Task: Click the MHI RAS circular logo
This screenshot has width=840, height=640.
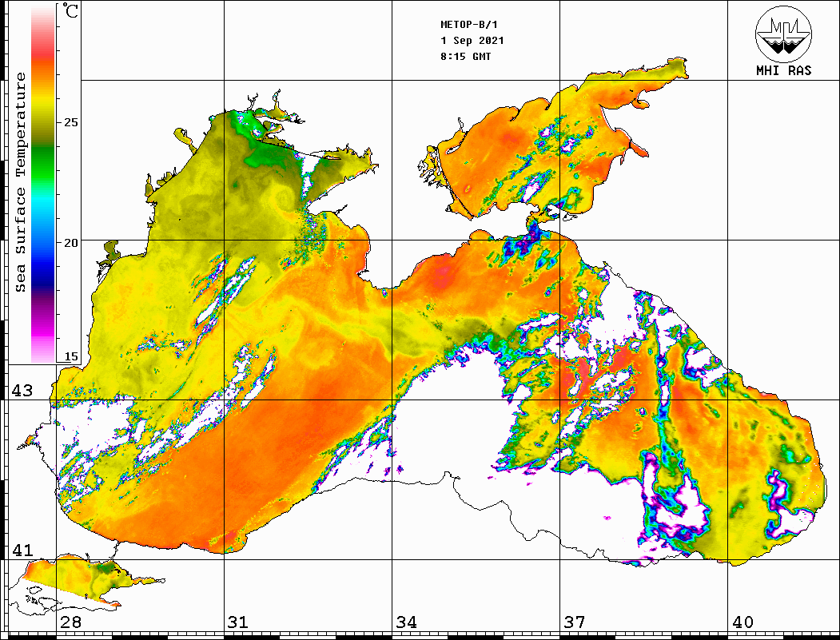Action: click(x=784, y=34)
